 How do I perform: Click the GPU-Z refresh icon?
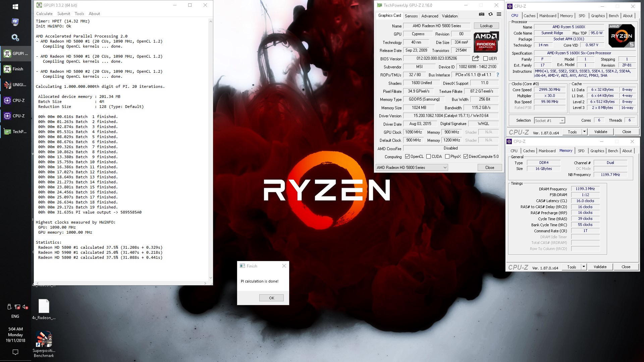click(x=490, y=14)
